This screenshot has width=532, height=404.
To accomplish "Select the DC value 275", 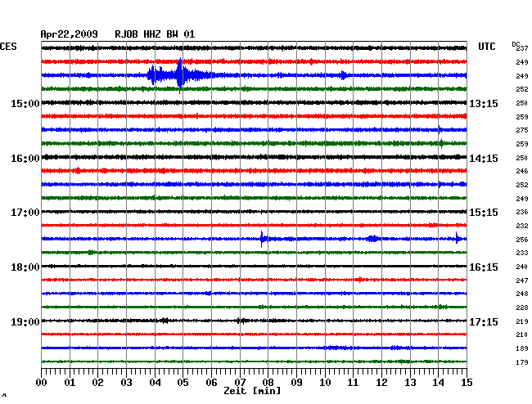I will [522, 130].
